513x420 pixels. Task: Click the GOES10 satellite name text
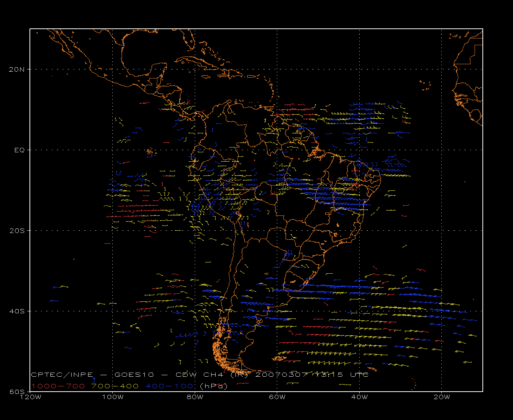point(135,374)
